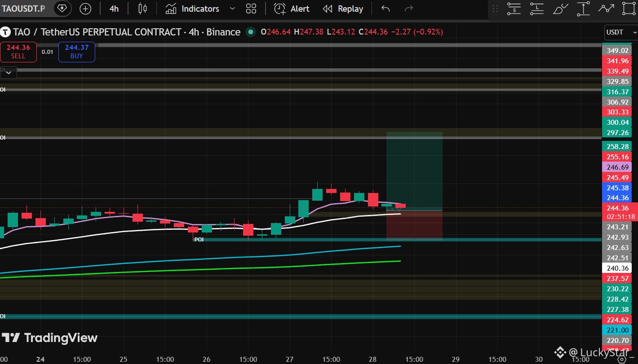Select the purple moving average line

pyautogui.click(x=332, y=204)
